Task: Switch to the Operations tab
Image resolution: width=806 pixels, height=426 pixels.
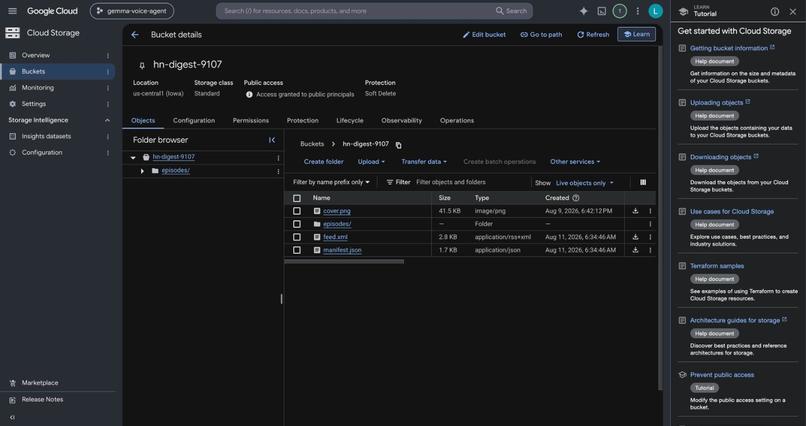Action: click(457, 120)
